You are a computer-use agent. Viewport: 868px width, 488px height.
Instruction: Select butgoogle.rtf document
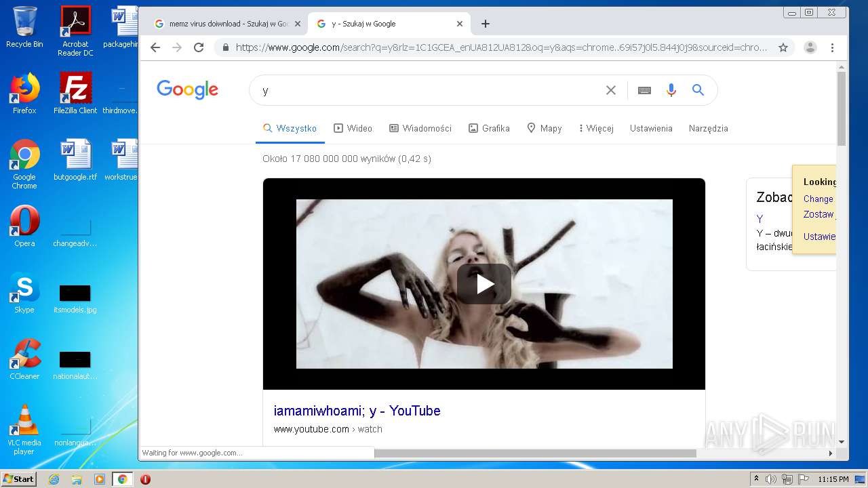click(x=75, y=161)
